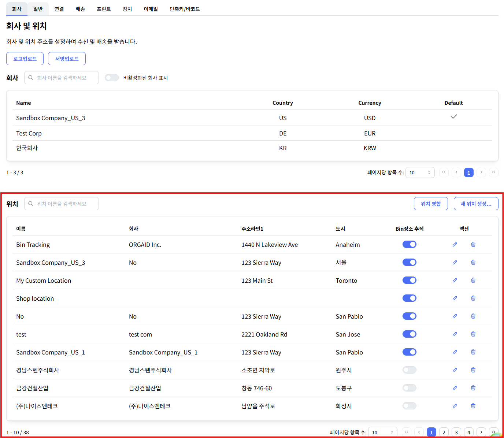Viewport: 504px width, 438px height.
Task: Open company items-per-page dropdown
Action: pyautogui.click(x=420, y=172)
